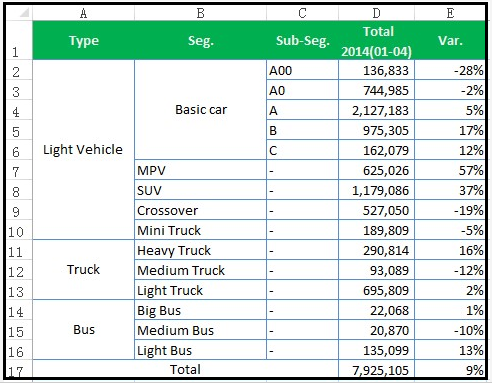492x384 pixels.
Task: Click the Heavy Truck cell
Action: point(200,250)
